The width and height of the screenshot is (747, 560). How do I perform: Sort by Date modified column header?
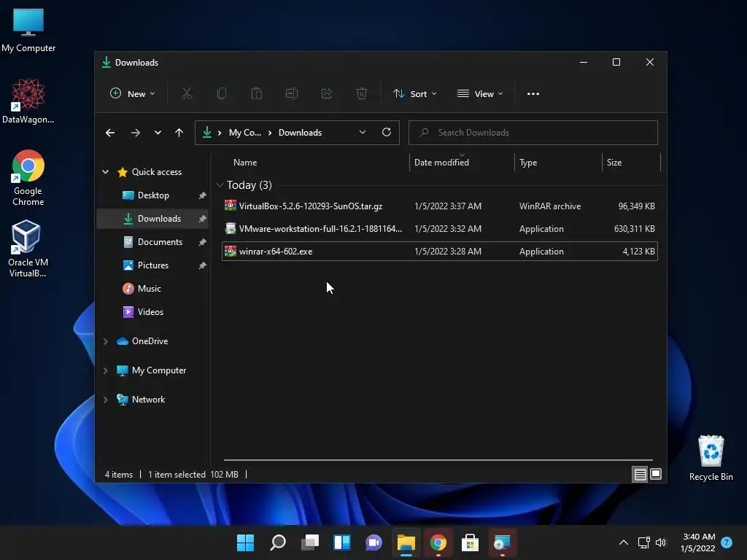pos(462,163)
